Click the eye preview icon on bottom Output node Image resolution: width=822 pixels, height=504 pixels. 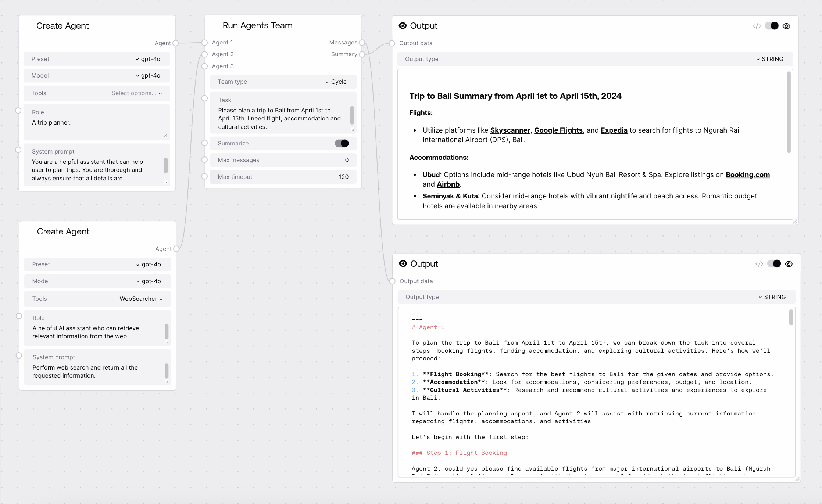pyautogui.click(x=789, y=264)
